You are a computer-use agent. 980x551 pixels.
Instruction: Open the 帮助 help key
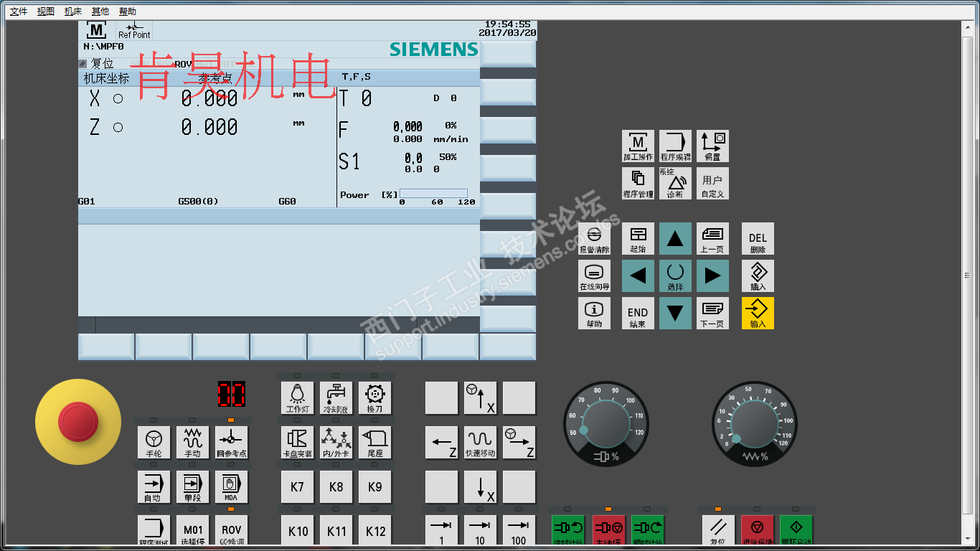click(594, 314)
